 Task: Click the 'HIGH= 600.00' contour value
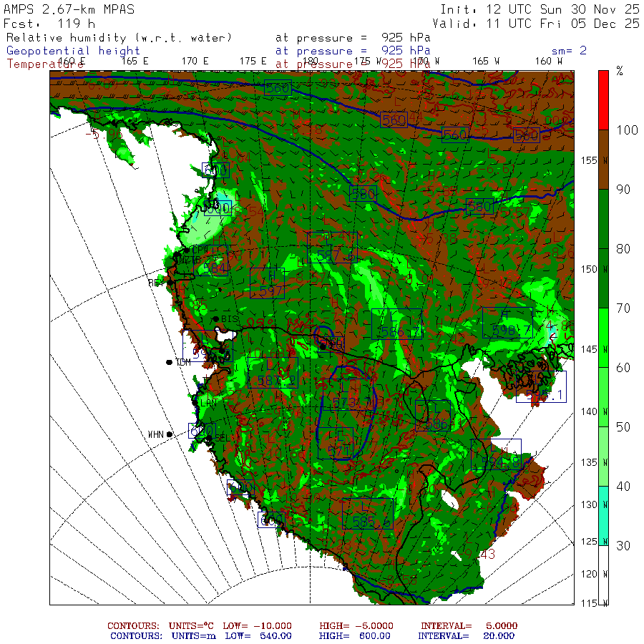tap(355, 636)
